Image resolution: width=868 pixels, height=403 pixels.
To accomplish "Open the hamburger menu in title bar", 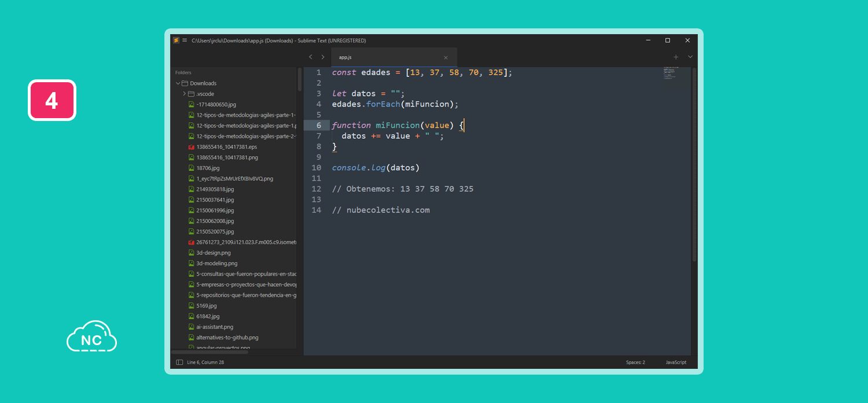I will (185, 41).
